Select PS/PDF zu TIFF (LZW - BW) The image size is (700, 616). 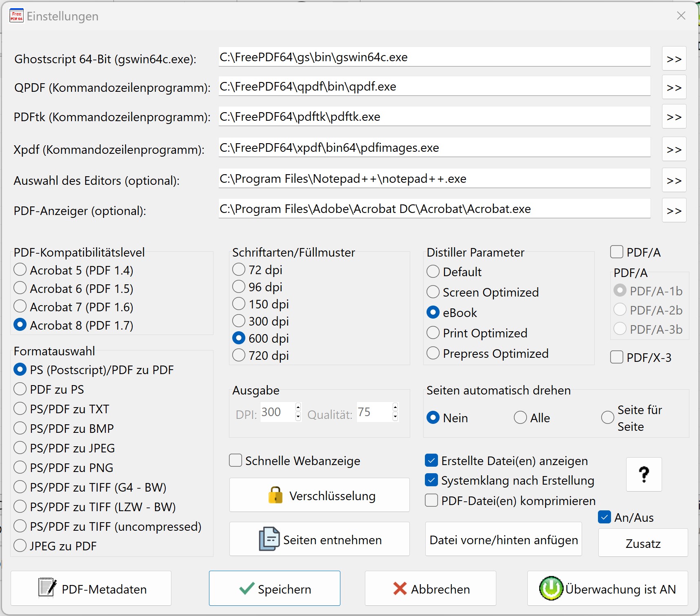95,507
